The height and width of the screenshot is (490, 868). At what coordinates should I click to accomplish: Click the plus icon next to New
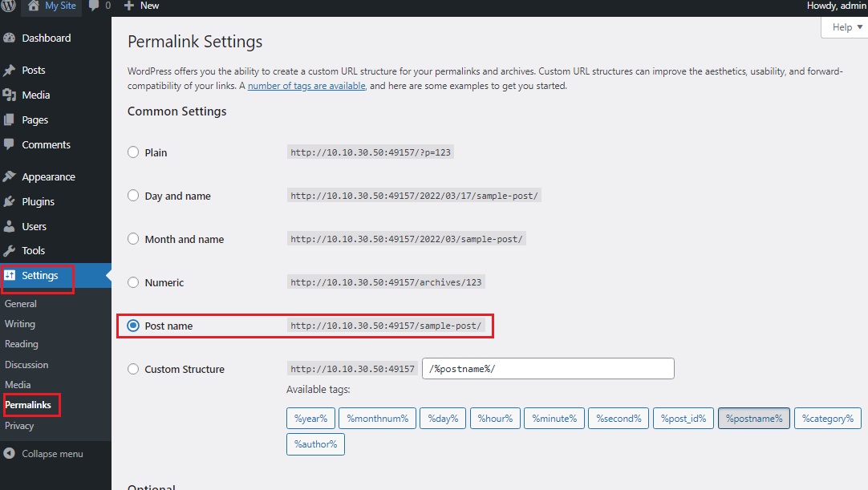point(129,6)
